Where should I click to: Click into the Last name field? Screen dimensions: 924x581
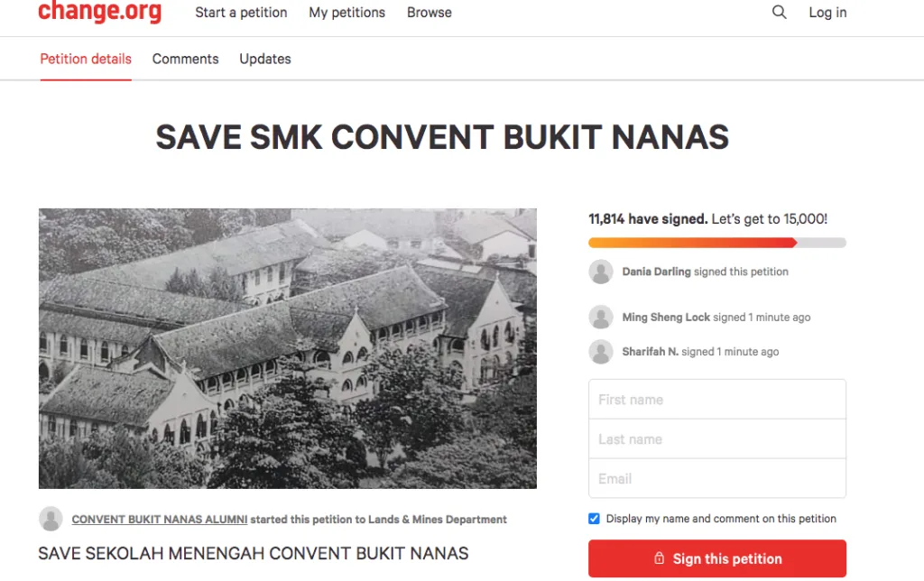point(716,439)
